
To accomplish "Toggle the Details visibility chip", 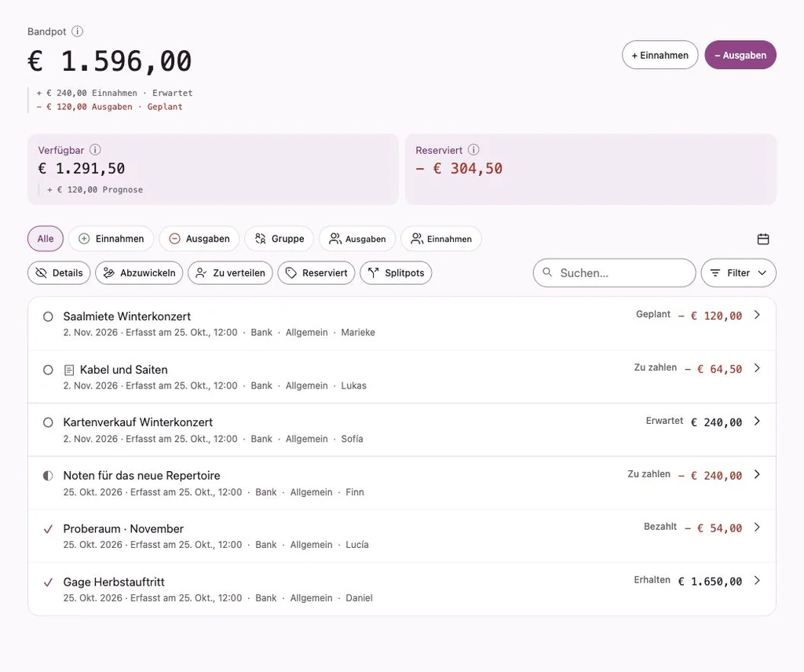I will tap(59, 272).
